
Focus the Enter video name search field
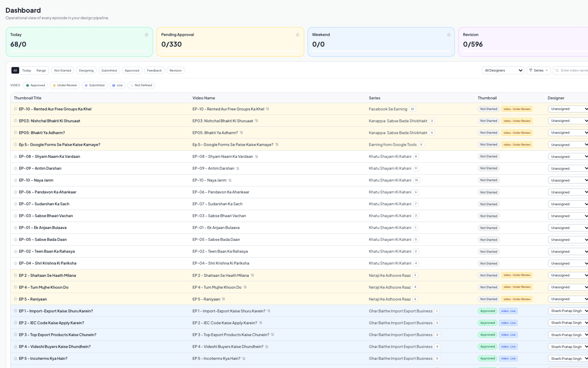[571, 71]
